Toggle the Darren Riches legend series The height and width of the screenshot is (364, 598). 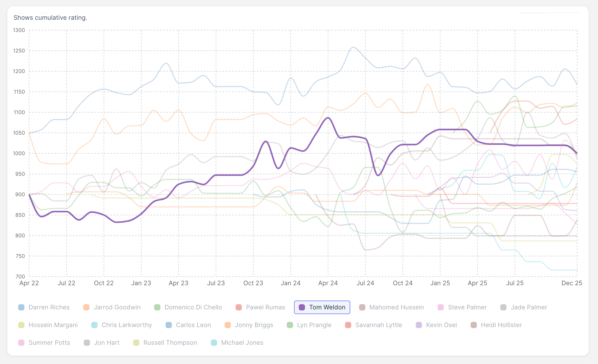click(44, 307)
